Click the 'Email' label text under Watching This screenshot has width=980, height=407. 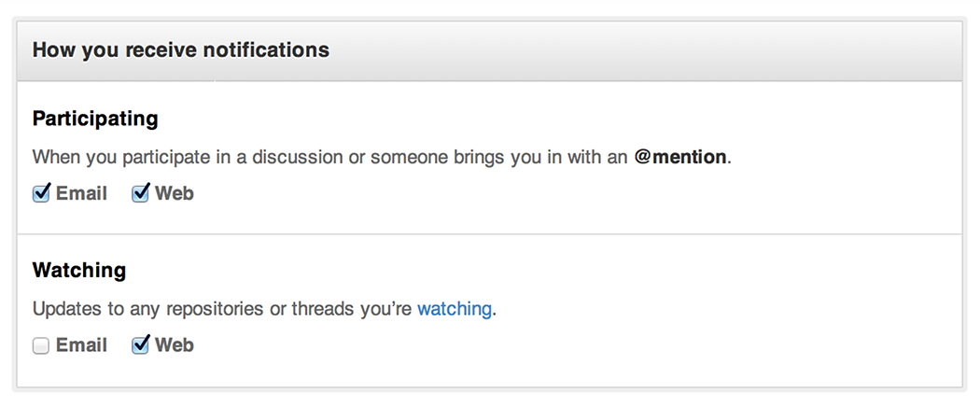point(81,345)
